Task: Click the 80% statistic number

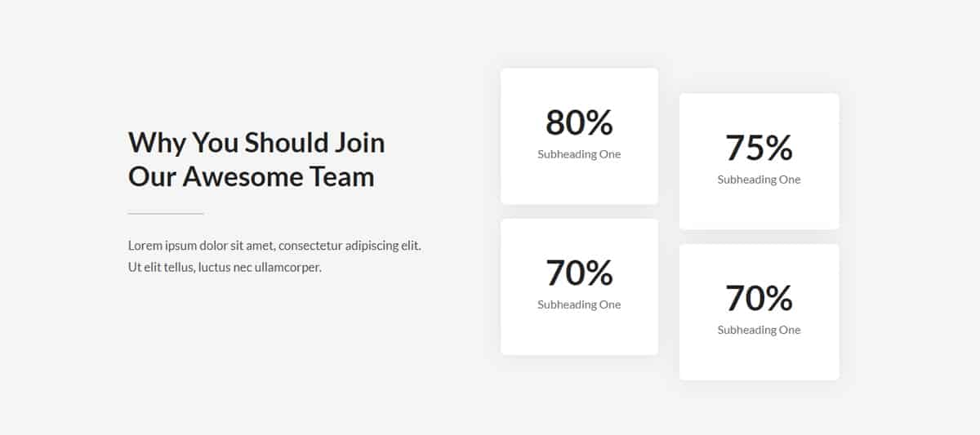Action: coord(579,122)
